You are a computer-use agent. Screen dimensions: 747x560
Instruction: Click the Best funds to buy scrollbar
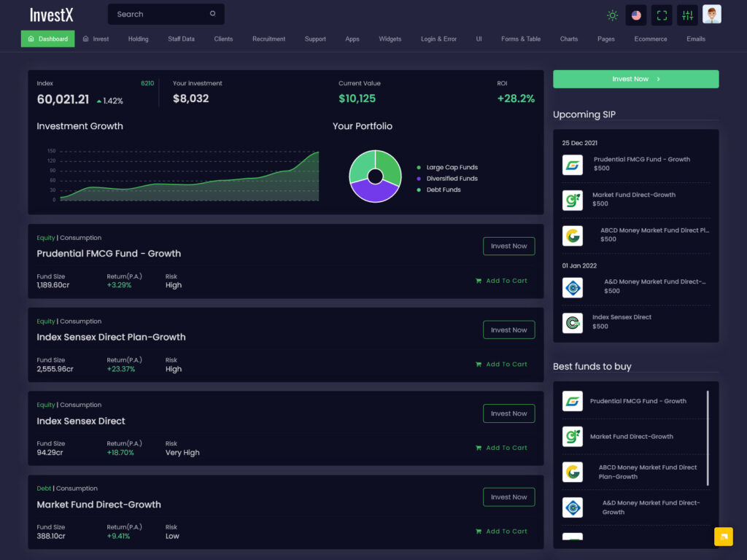(708, 438)
